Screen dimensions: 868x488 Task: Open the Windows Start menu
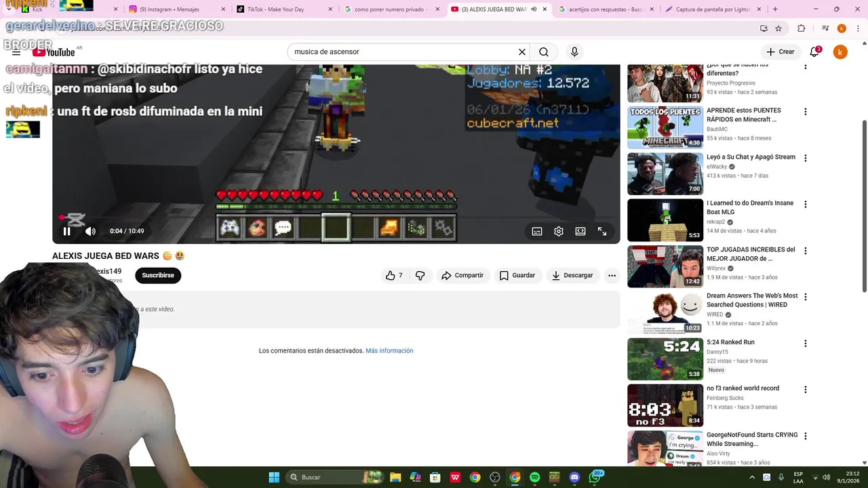tap(274, 477)
